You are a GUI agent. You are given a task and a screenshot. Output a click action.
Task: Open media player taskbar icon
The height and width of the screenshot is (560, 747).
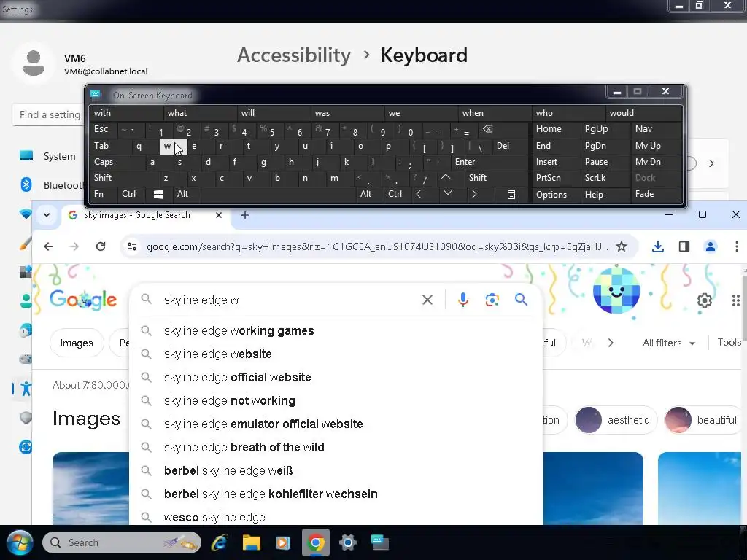click(283, 542)
